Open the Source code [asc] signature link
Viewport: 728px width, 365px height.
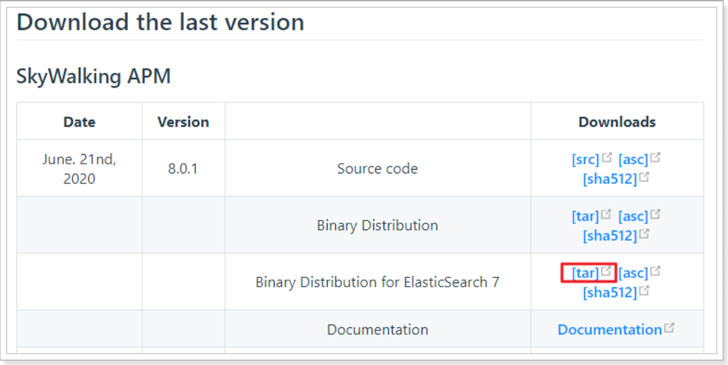633,159
